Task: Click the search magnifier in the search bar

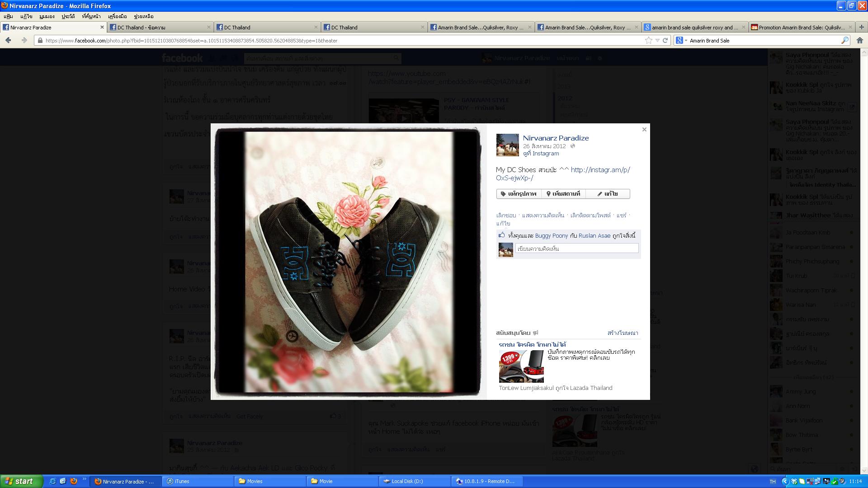Action: (x=844, y=41)
